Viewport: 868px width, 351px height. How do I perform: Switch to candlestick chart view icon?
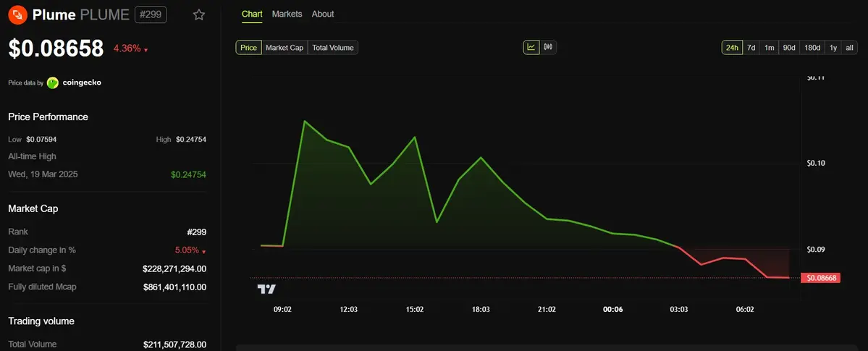click(x=548, y=48)
